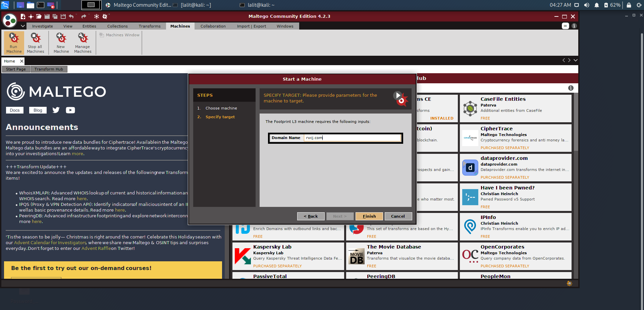The height and width of the screenshot is (310, 644).
Task: Switch to the Transform Hub tab
Action: 49,69
